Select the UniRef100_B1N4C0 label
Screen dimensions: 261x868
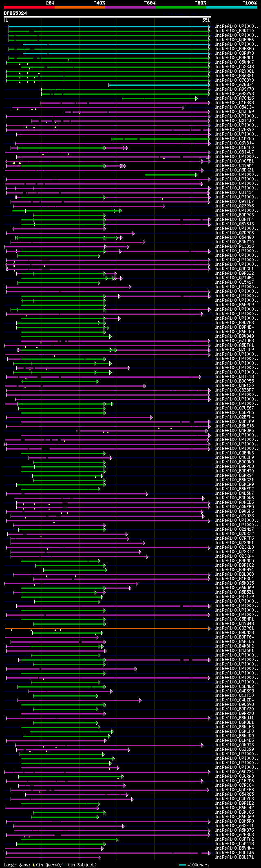[234, 147]
